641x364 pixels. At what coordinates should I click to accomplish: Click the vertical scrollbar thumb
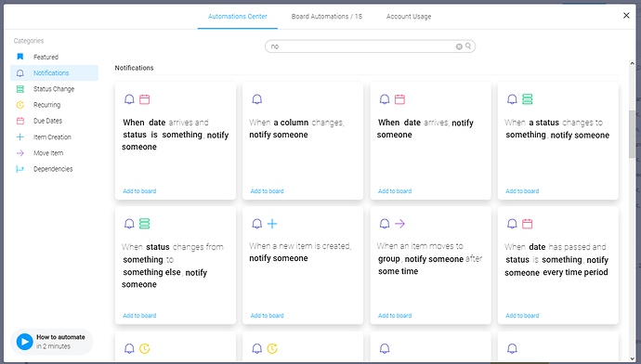(x=632, y=134)
